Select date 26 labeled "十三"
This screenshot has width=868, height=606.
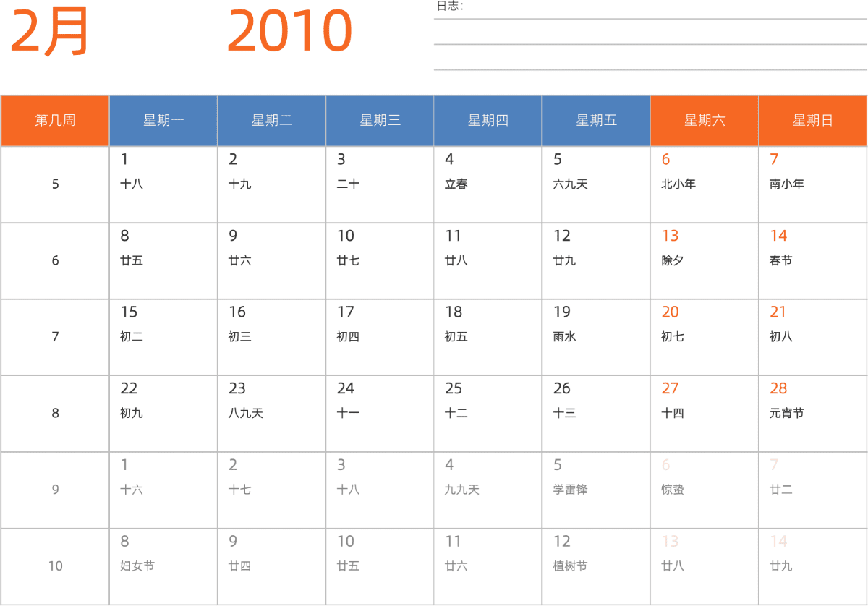pyautogui.click(x=596, y=414)
